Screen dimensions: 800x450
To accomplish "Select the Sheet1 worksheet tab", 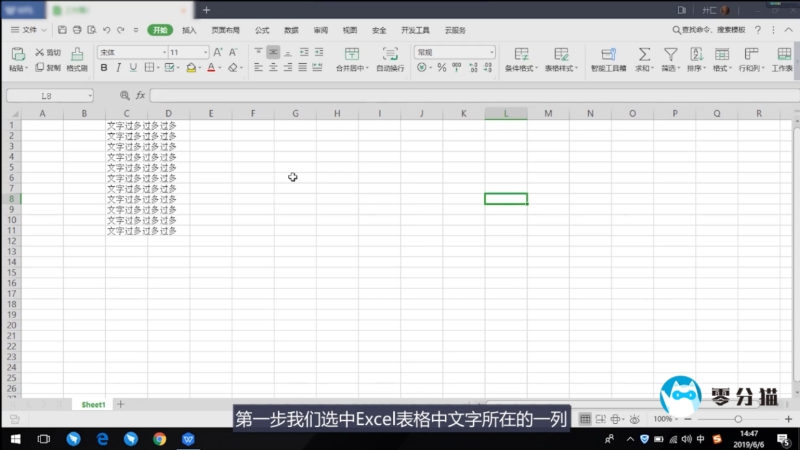I will click(93, 404).
